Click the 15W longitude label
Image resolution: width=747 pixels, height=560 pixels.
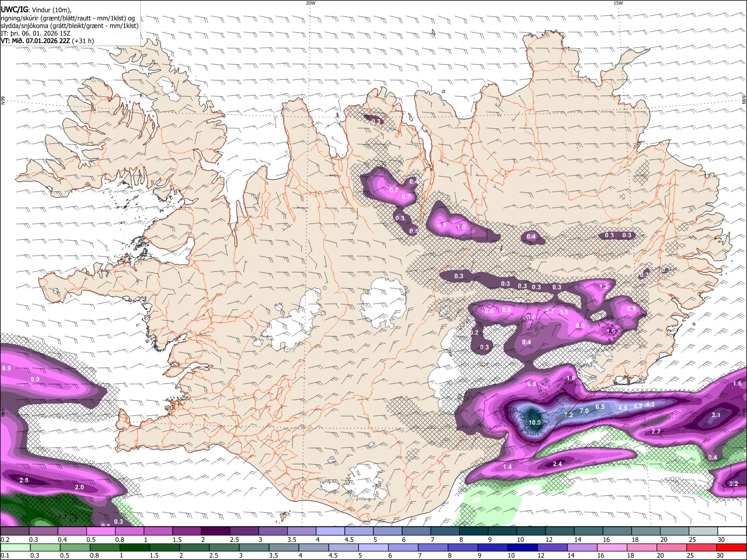coord(618,3)
